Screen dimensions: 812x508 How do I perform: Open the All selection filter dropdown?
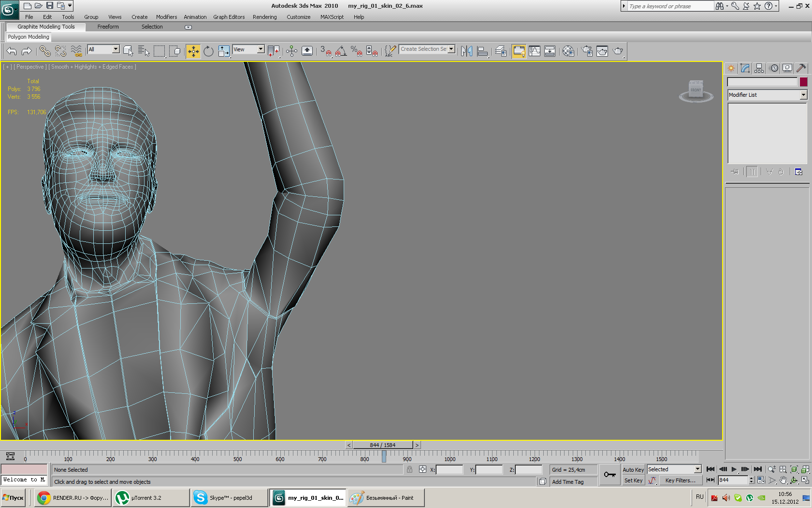116,49
